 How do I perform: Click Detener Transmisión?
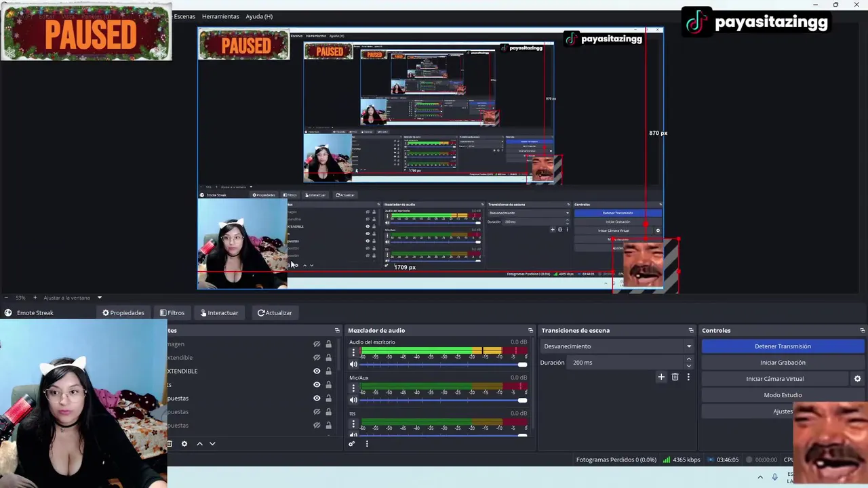pyautogui.click(x=783, y=346)
